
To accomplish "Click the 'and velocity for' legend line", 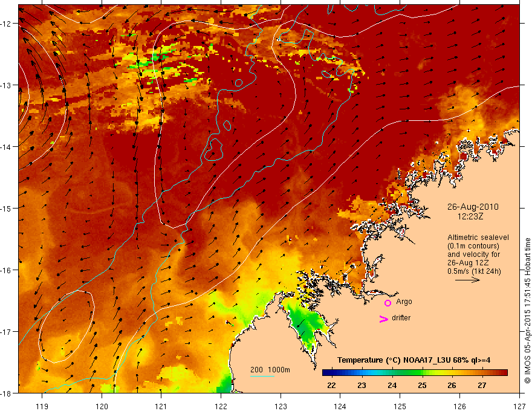I will [x=473, y=254].
